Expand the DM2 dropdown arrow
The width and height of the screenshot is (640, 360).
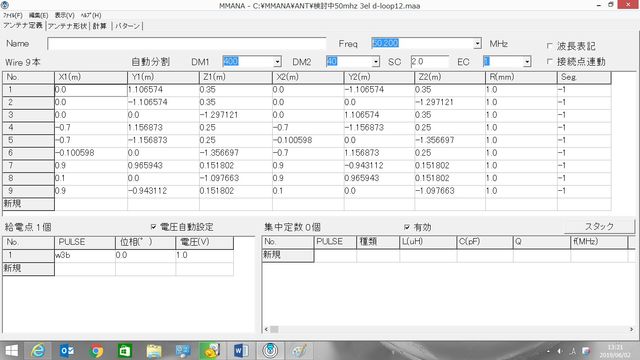click(x=376, y=62)
